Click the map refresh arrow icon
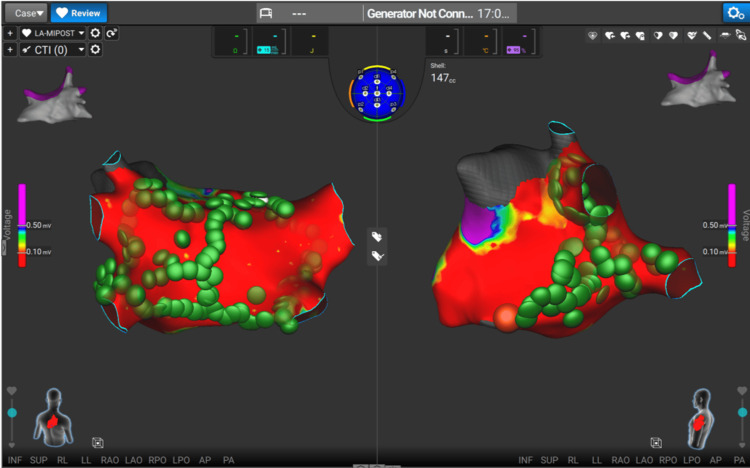 pos(111,33)
